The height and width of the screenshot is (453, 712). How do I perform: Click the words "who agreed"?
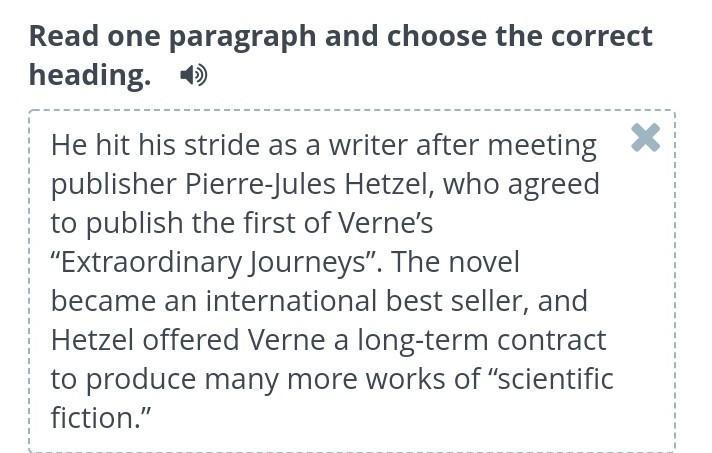(521, 185)
